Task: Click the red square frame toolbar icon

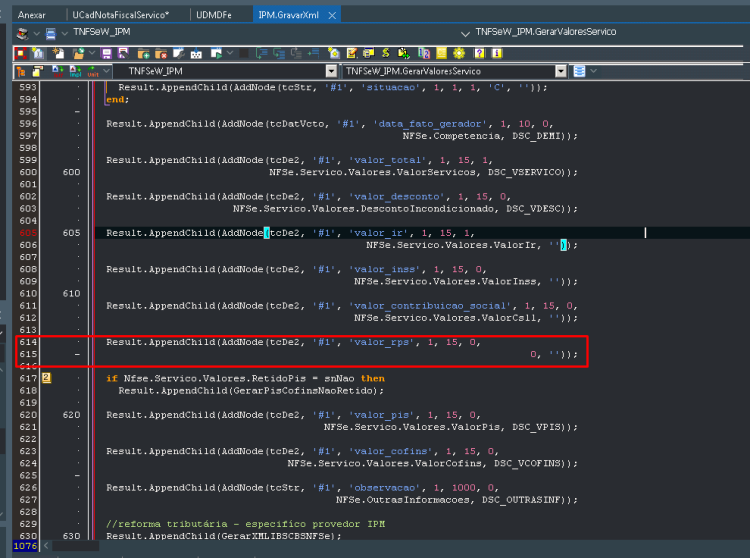Action: pyautogui.click(x=21, y=53)
